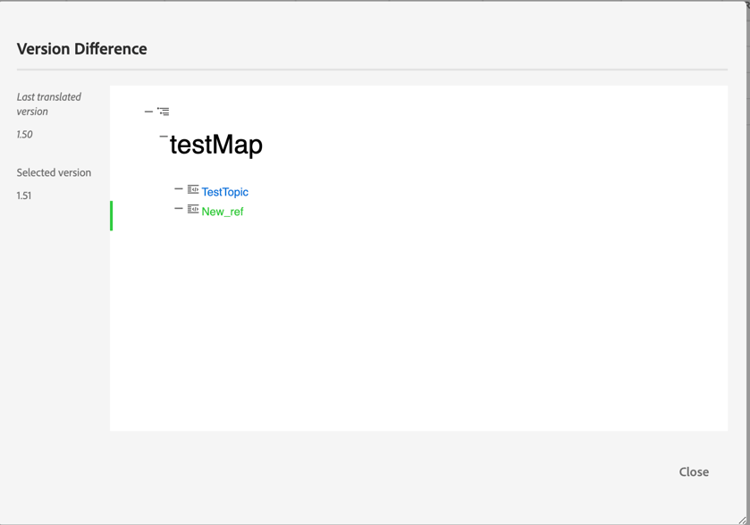The height and width of the screenshot is (525, 750).
Task: Collapse the TestTopic entry
Action: (178, 189)
